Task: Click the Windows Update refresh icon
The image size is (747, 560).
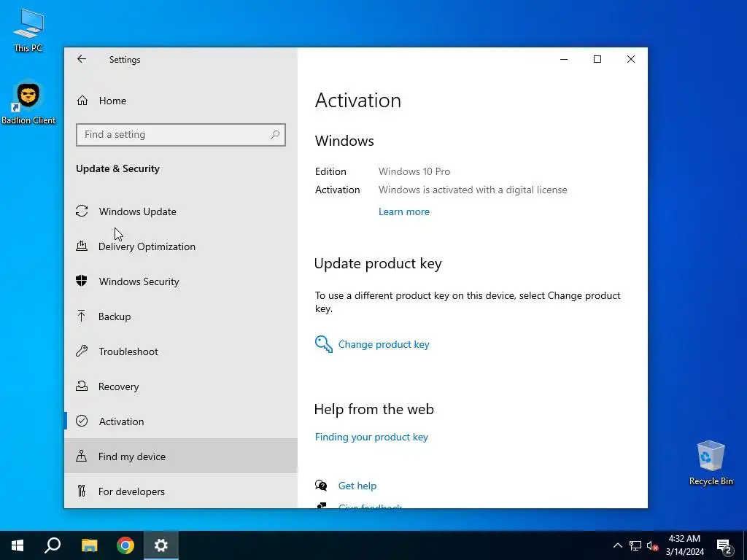Action: (82, 211)
